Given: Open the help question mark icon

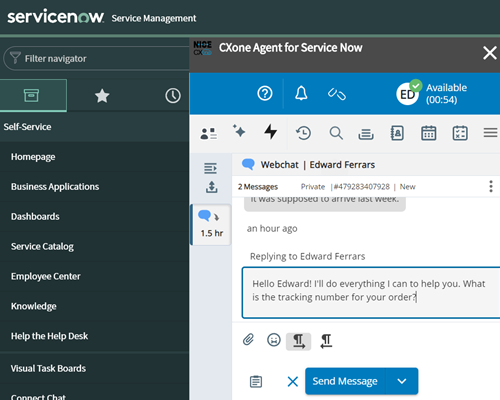Looking at the screenshot, I should pyautogui.click(x=265, y=93).
